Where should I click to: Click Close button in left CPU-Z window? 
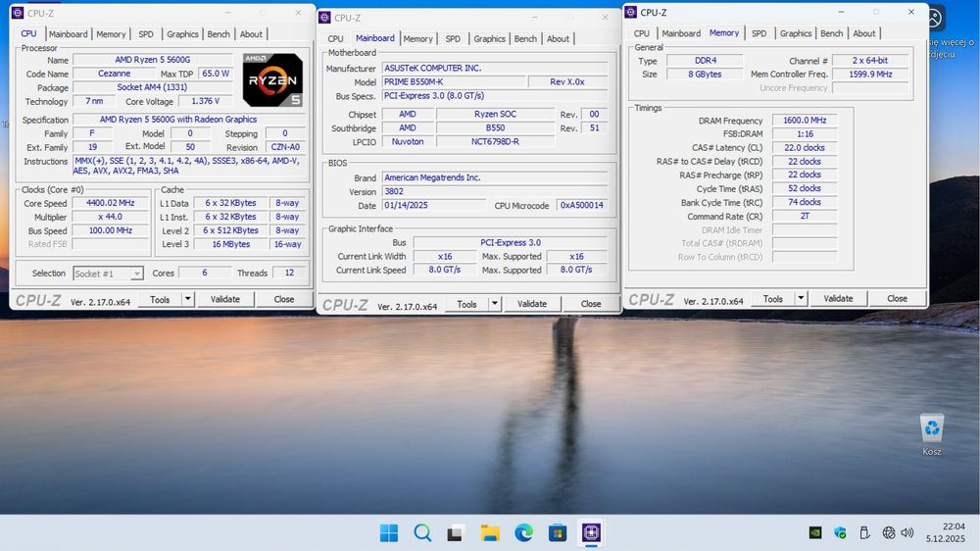click(x=284, y=300)
